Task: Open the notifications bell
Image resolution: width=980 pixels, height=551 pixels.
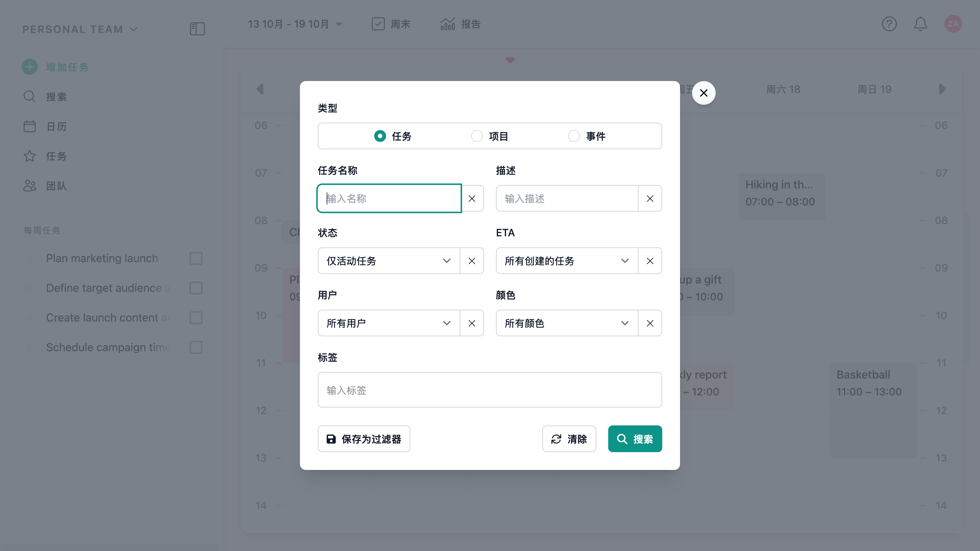Action: click(x=920, y=24)
